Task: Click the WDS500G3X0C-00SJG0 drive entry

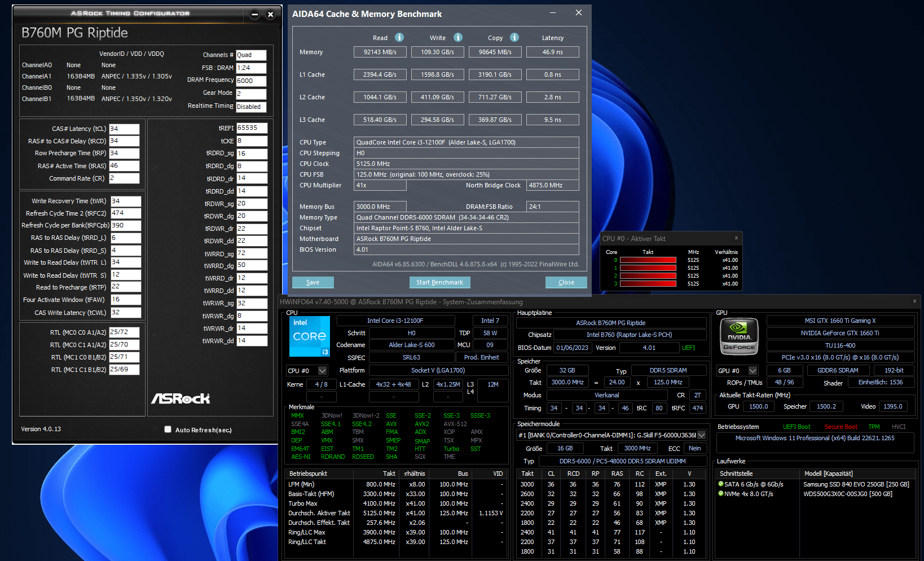Action: point(848,494)
